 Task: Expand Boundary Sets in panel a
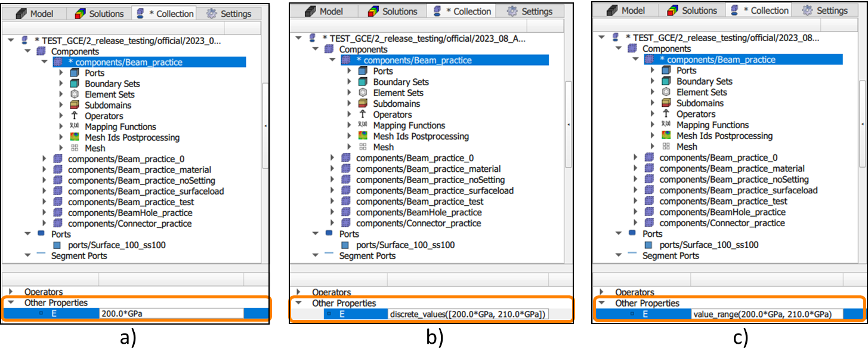[x=61, y=84]
